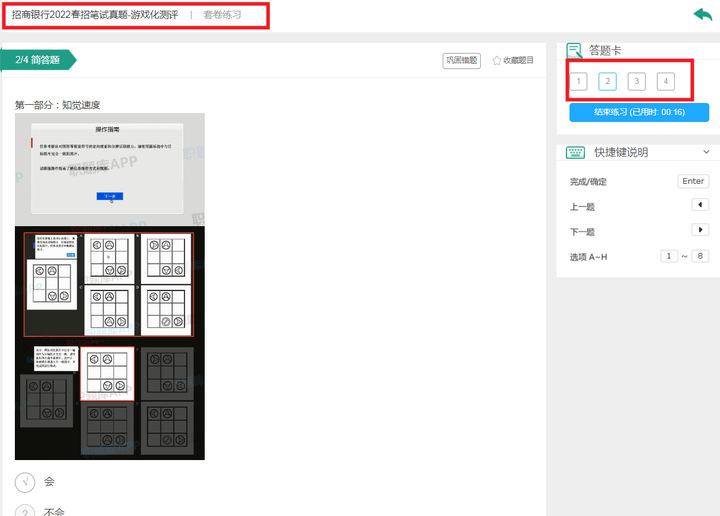Screen dimensions: 720x516
Task: Open the 答题卡 answer card icon
Action: [574, 50]
